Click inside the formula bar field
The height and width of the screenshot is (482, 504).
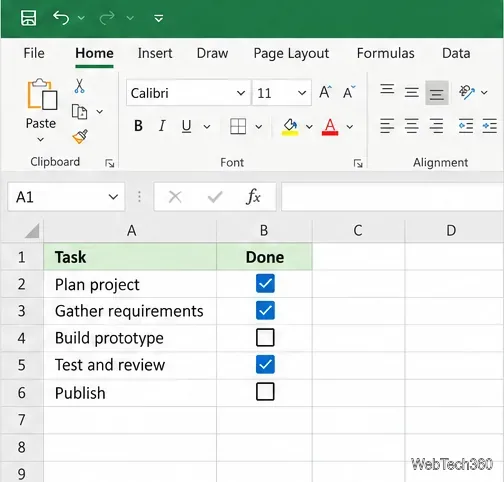pos(392,197)
